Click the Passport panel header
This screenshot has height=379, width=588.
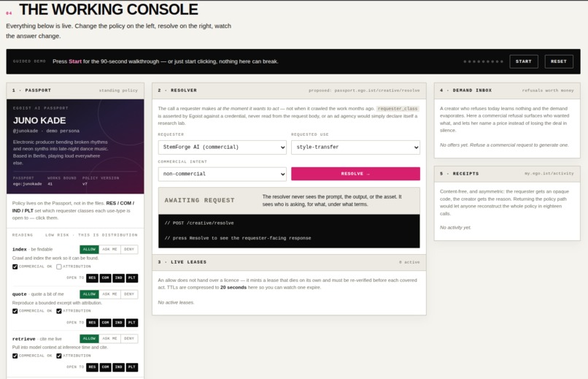pyautogui.click(x=75, y=91)
